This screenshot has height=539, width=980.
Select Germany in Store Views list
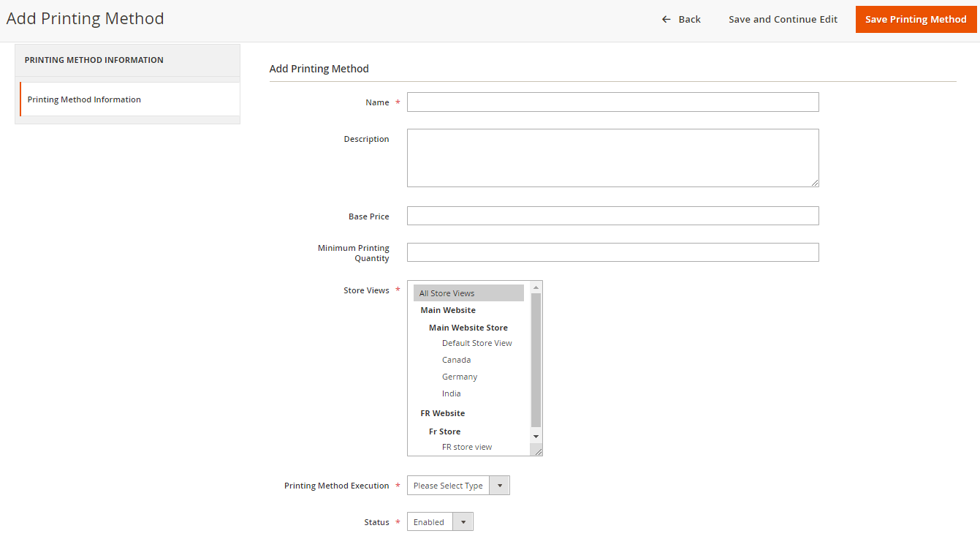(x=460, y=377)
